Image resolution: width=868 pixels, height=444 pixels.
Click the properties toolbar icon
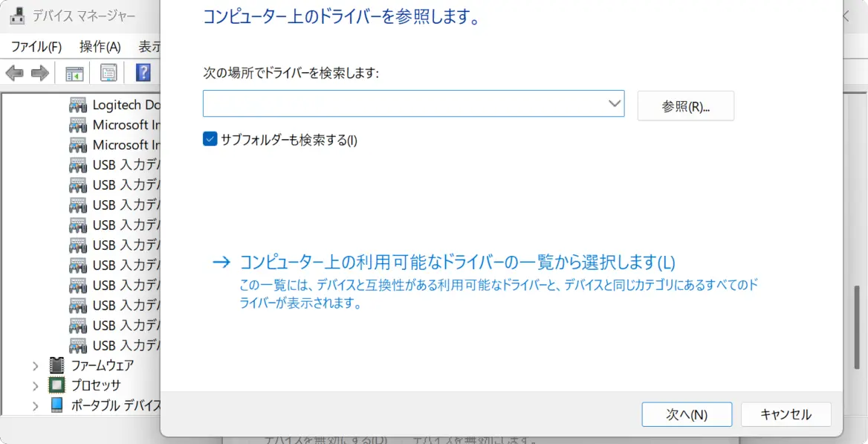point(108,73)
